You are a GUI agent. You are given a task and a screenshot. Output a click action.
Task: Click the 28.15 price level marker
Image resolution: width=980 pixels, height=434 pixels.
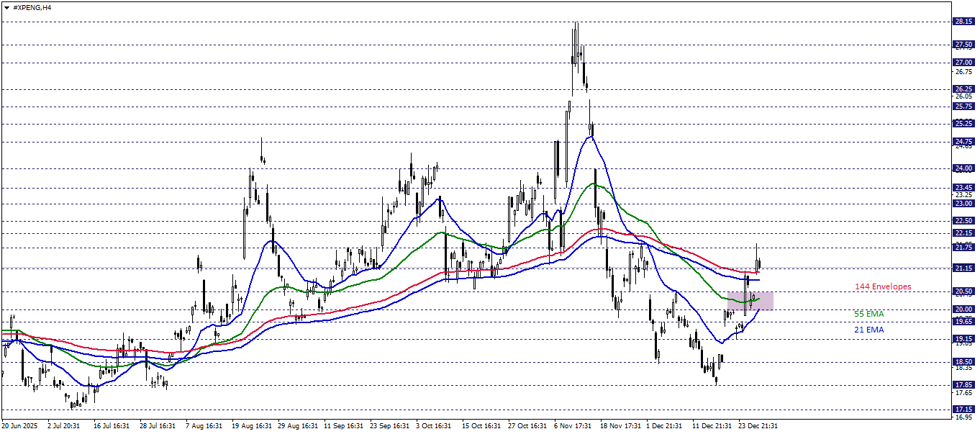963,22
